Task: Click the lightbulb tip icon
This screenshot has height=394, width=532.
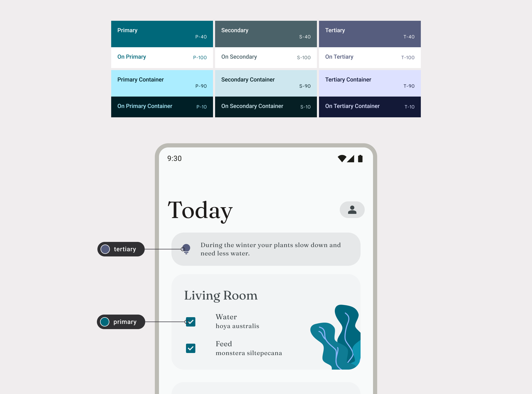Action: (x=186, y=249)
